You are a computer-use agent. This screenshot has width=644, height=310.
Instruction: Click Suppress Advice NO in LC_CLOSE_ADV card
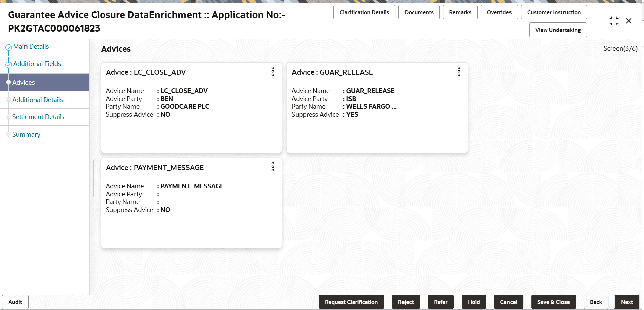click(165, 115)
